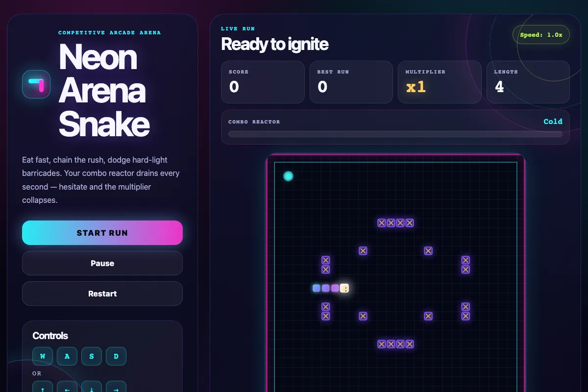588x392 pixels.
Task: Click the Combo Reactor progress bar
Action: (395, 134)
